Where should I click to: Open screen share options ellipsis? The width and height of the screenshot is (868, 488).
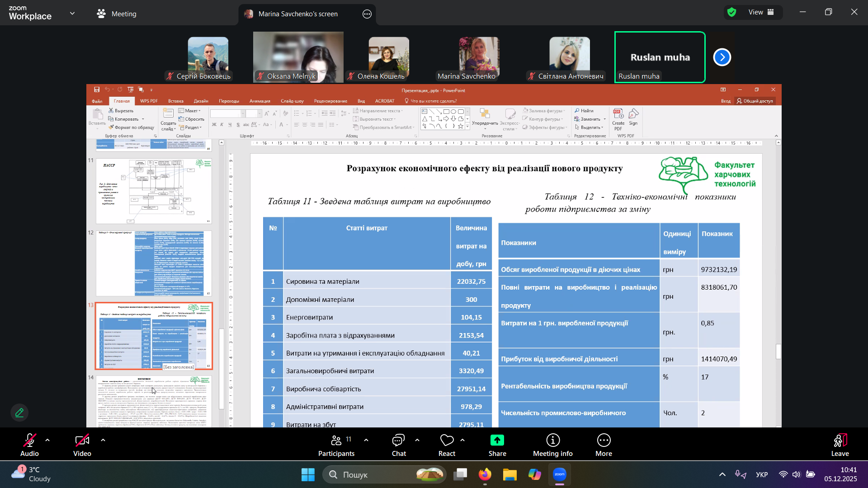(x=367, y=14)
